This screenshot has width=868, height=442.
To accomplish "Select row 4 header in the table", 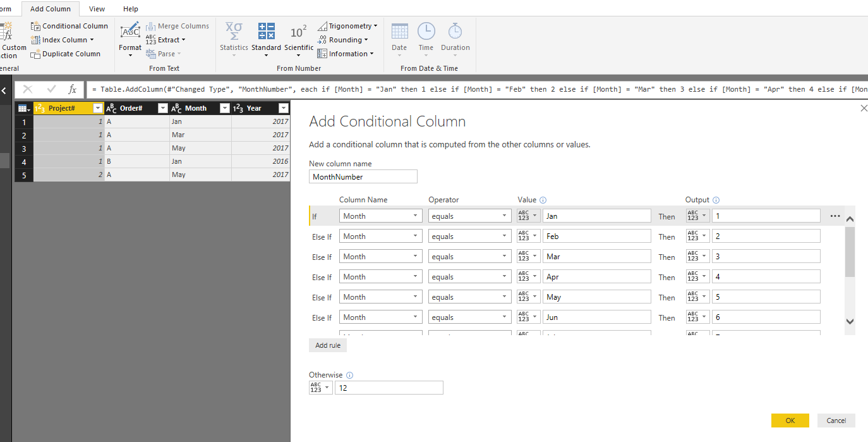I will pos(24,161).
